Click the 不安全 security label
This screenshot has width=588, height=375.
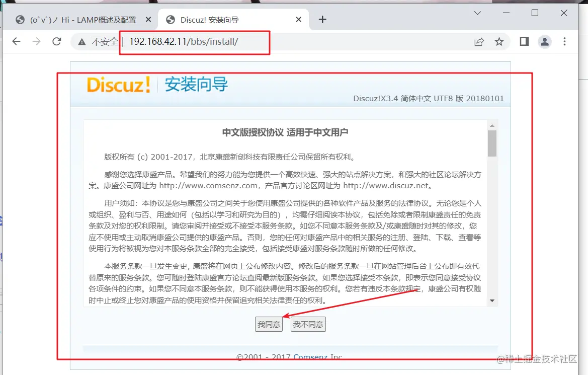pyautogui.click(x=105, y=42)
